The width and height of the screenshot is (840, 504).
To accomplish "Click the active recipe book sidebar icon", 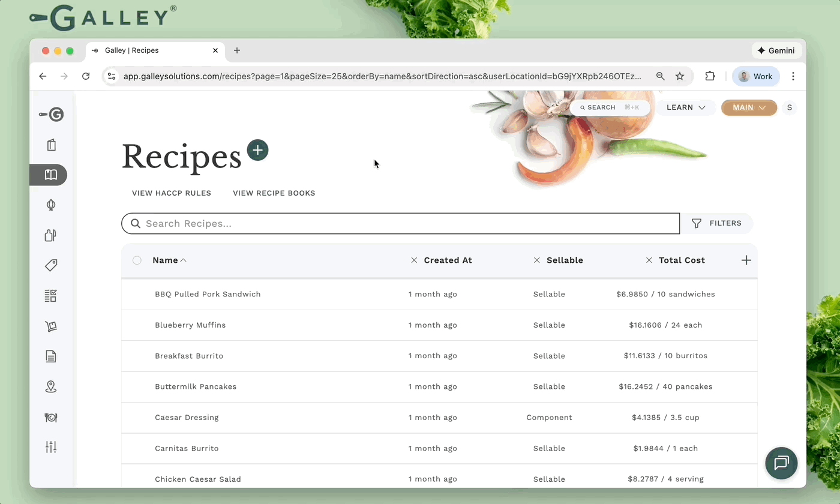I will click(x=51, y=175).
